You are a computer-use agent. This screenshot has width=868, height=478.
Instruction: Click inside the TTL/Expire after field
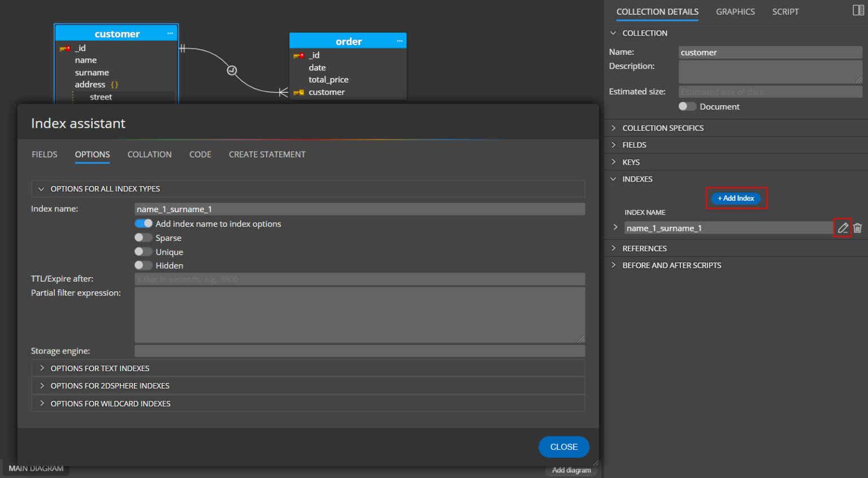coord(359,278)
